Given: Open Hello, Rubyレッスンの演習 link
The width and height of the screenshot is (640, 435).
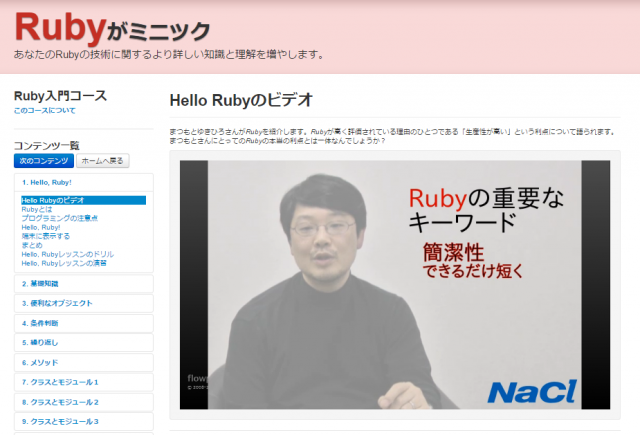Looking at the screenshot, I should click(x=64, y=263).
